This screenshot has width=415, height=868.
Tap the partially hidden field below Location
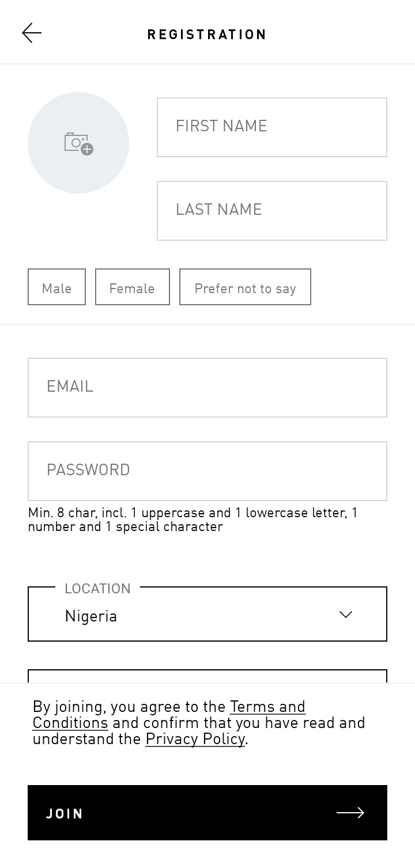207,676
